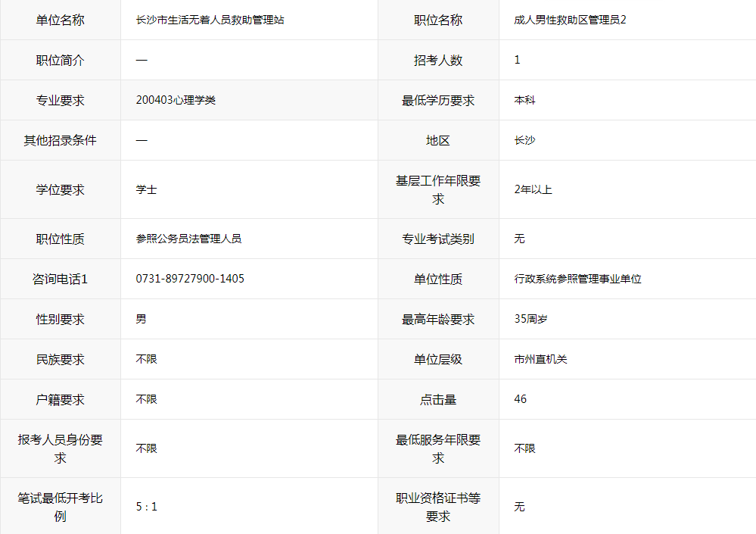Click the 专业考试类别 label

tap(438, 239)
